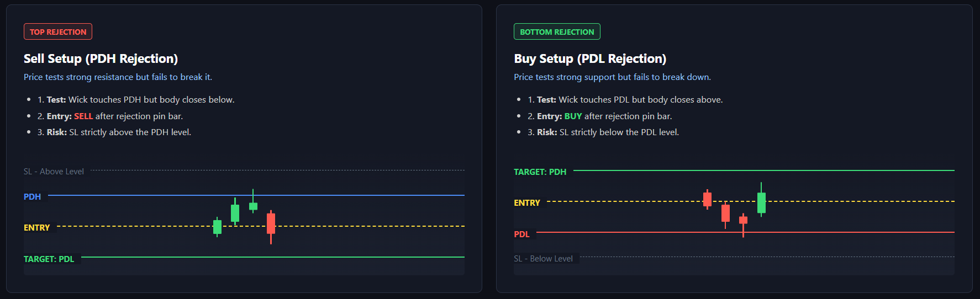Click the TOP REJECTION badge
Screen dimensions: 980x299
[58, 32]
